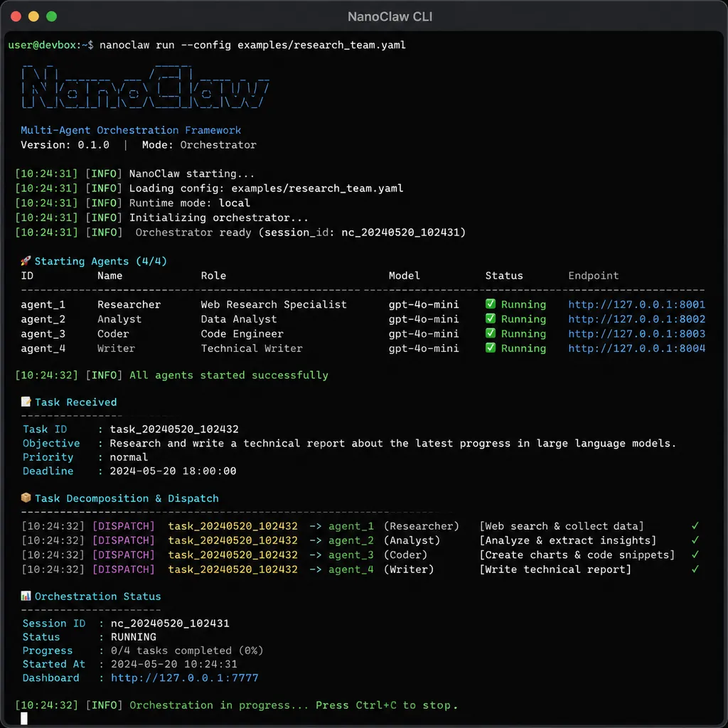Click the 'Code Engineer' role cell
The height and width of the screenshot is (728, 728).
[x=242, y=334]
